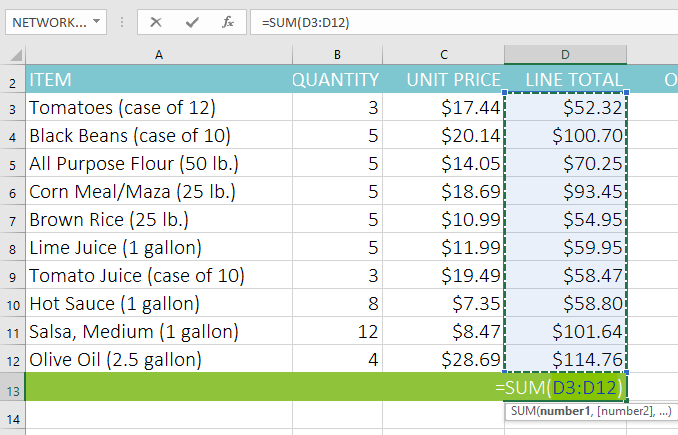Image resolution: width=678 pixels, height=435 pixels.
Task: Click the $20.14 unit price cell
Action: click(444, 135)
